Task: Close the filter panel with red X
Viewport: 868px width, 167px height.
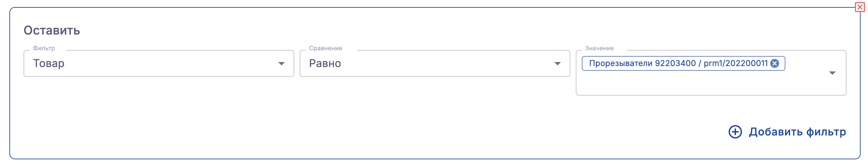Action: [x=859, y=7]
